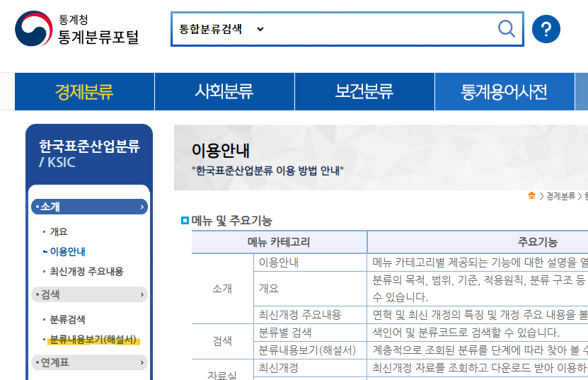The width and height of the screenshot is (588, 380).
Task: Click the 한국표준산업분류 / KSIC sidebar title
Action: [x=89, y=154]
